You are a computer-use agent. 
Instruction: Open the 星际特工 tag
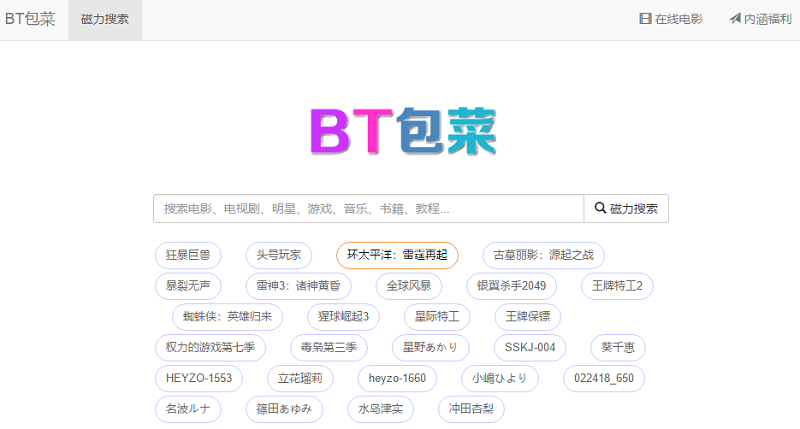tap(437, 317)
